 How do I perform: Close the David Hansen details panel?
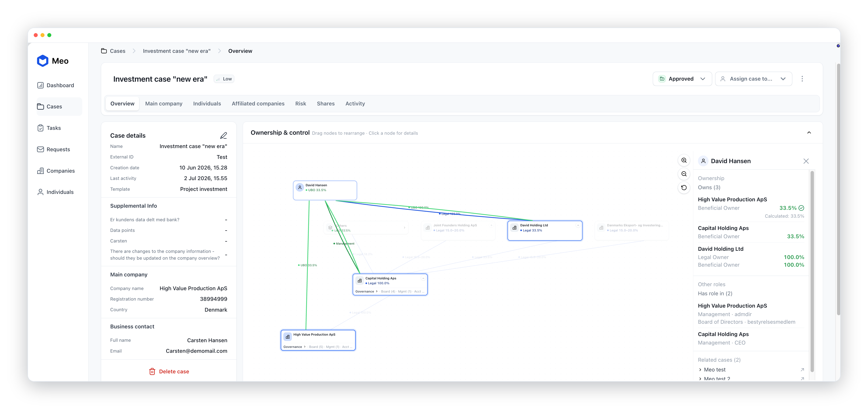pyautogui.click(x=806, y=161)
